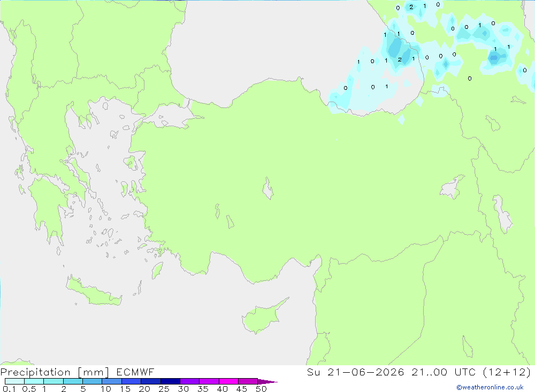Click the '(12+12)' forecast step text
Image resolution: width=535 pixels, height=392 pixels.
point(507,372)
